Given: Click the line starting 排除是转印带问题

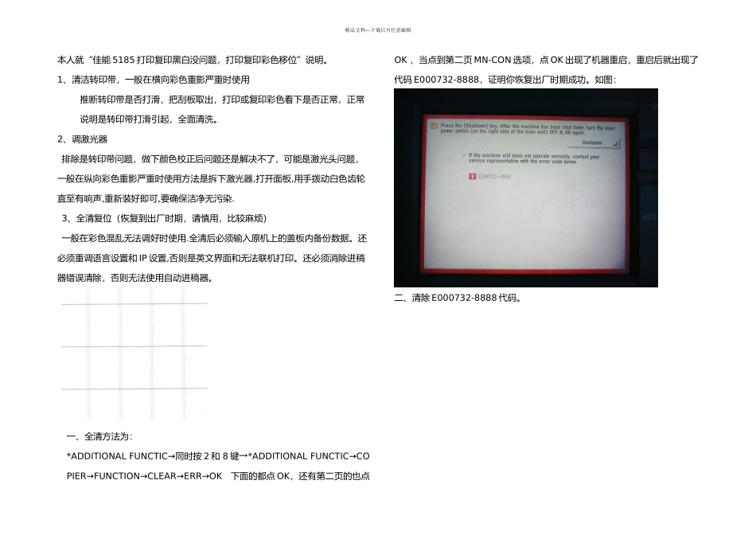Looking at the screenshot, I should pyautogui.click(x=210, y=159).
